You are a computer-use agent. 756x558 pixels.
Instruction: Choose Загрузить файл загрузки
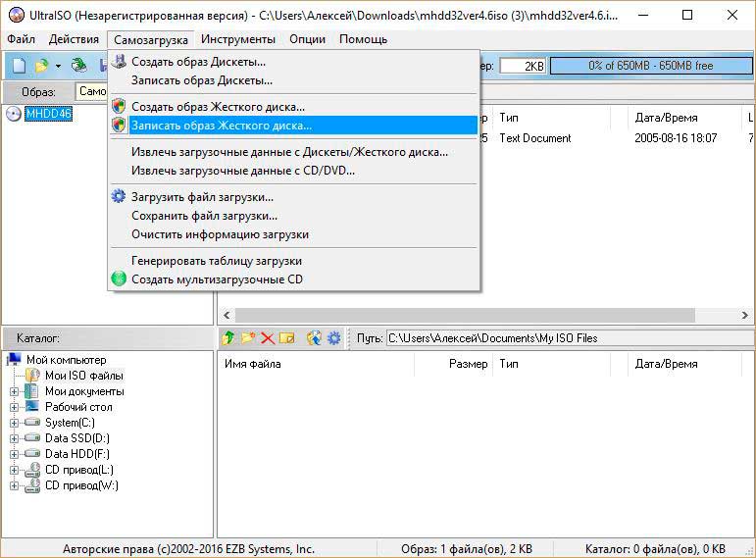pos(294,197)
